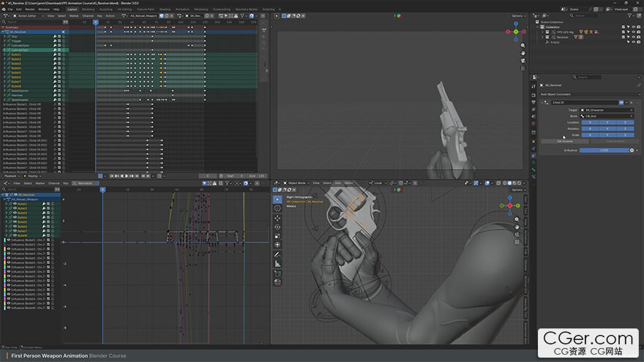Select the Scale tool in lower viewport
The height and width of the screenshot is (362, 644).
pos(277,236)
